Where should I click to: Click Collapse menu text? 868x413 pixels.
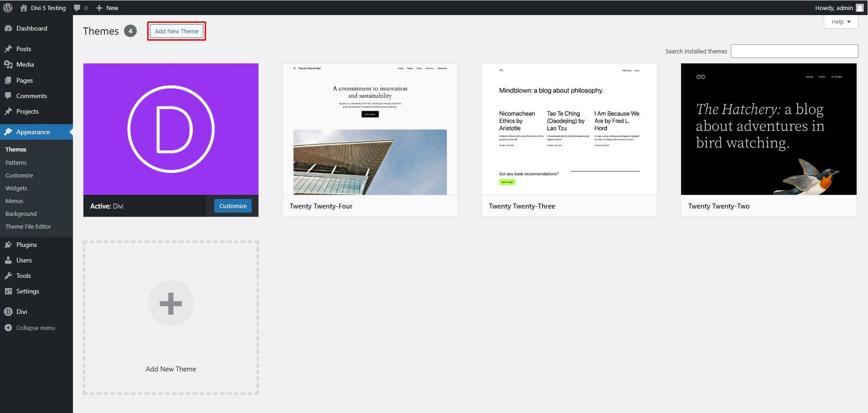click(x=36, y=328)
